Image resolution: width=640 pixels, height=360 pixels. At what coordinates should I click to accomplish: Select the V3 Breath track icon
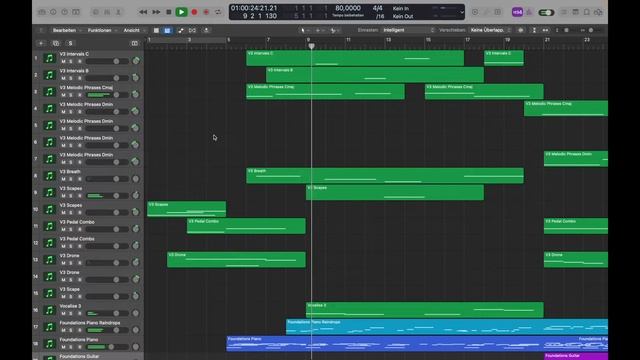click(x=49, y=176)
